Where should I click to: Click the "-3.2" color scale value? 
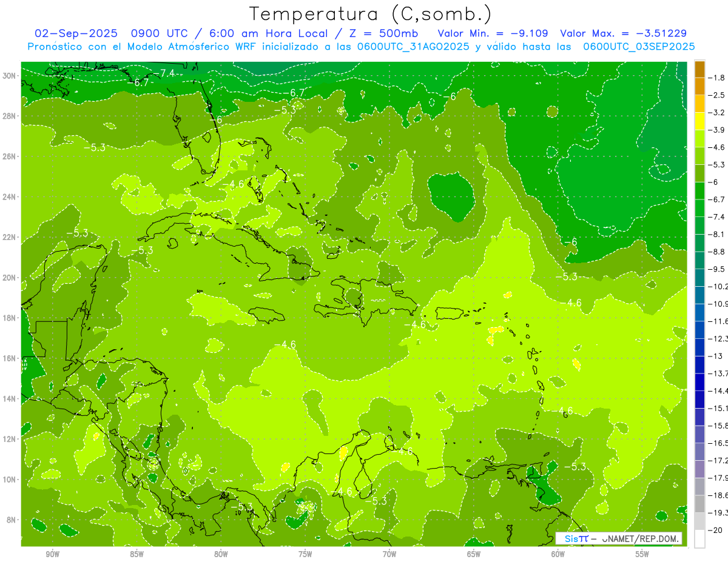point(716,113)
